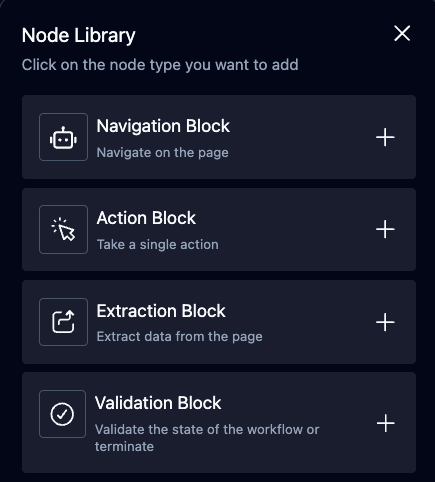Add an Extraction Block via its plus icon
The height and width of the screenshot is (482, 435).
tap(385, 322)
